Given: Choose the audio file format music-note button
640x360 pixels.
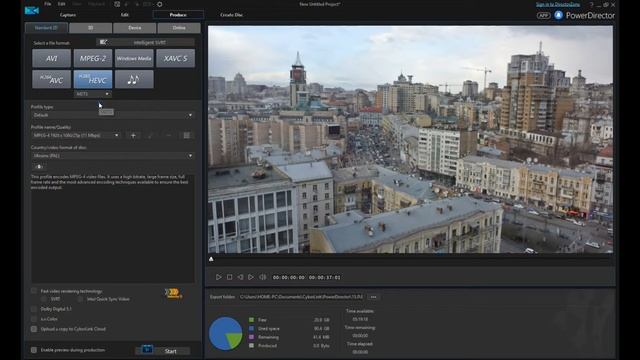Looking at the screenshot, I should pyautogui.click(x=134, y=79).
